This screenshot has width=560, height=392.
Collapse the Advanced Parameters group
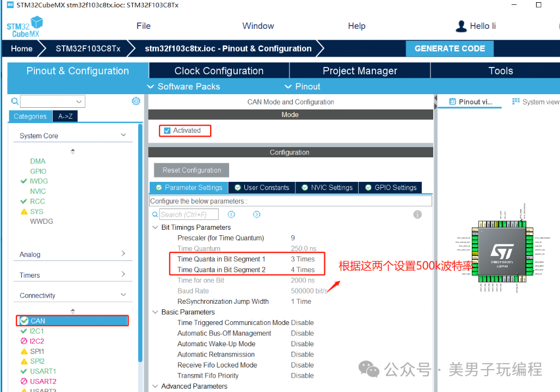(x=155, y=386)
